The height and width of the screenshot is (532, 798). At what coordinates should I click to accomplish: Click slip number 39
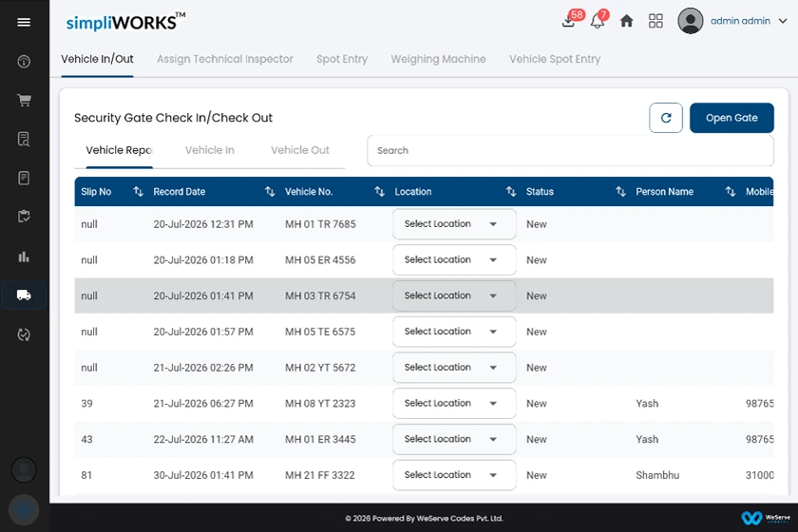pyautogui.click(x=87, y=403)
